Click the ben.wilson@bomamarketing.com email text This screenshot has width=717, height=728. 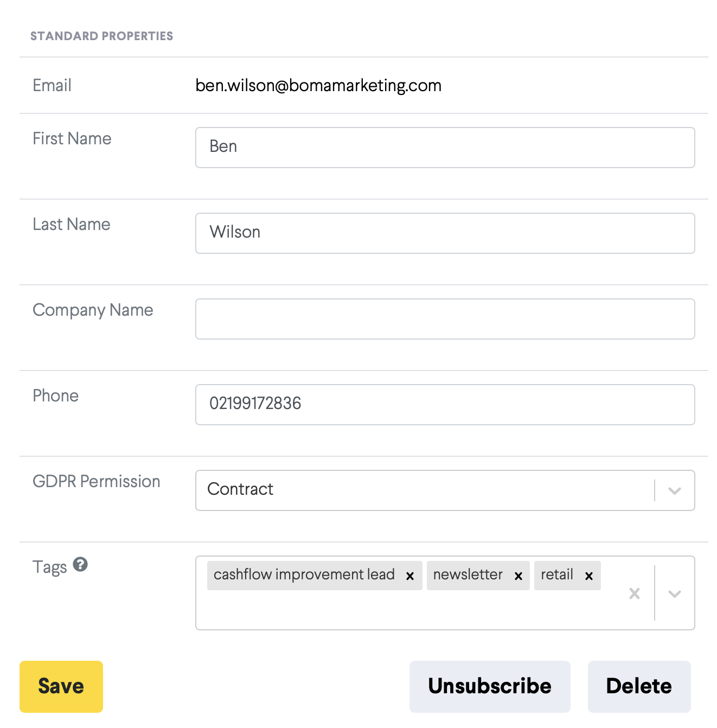pyautogui.click(x=318, y=86)
